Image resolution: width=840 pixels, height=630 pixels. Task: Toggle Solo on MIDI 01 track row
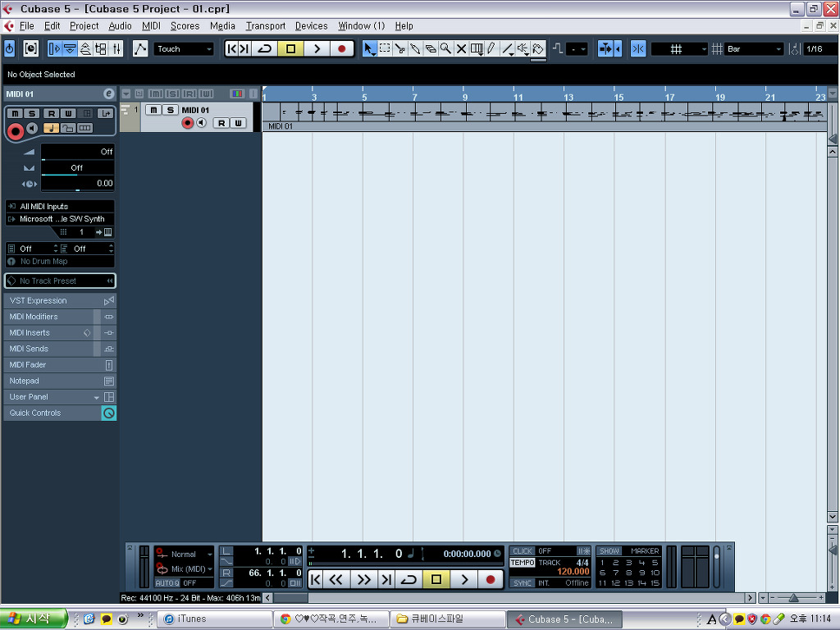coord(171,110)
